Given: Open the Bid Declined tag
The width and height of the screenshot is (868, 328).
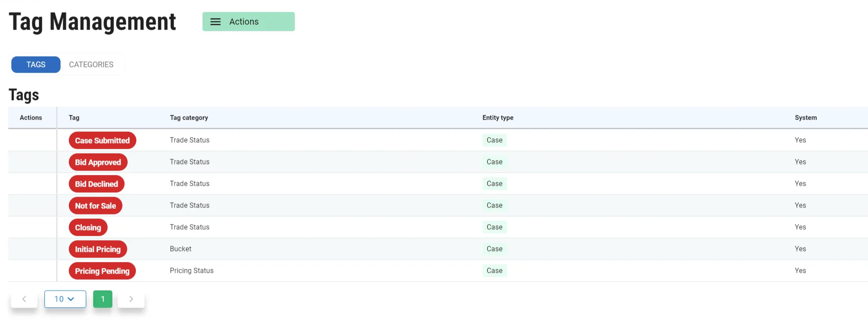Looking at the screenshot, I should coord(96,184).
